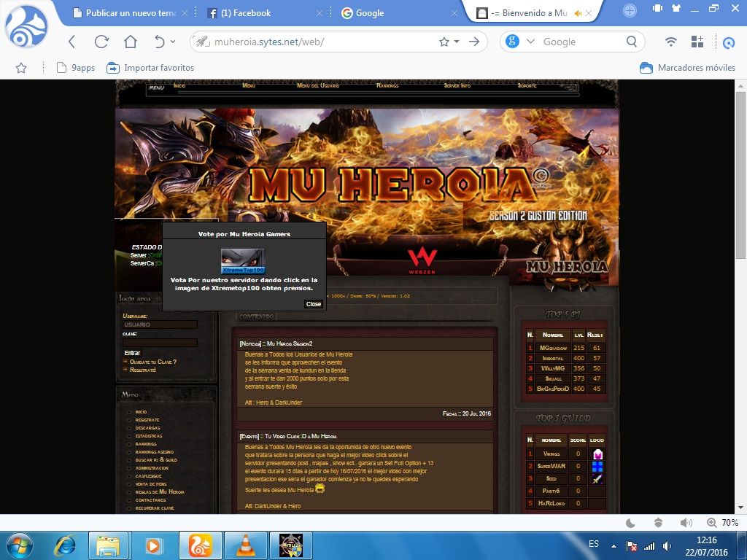Image resolution: width=747 pixels, height=560 pixels.
Task: Open Marcadores móviles folder
Action: click(x=687, y=68)
